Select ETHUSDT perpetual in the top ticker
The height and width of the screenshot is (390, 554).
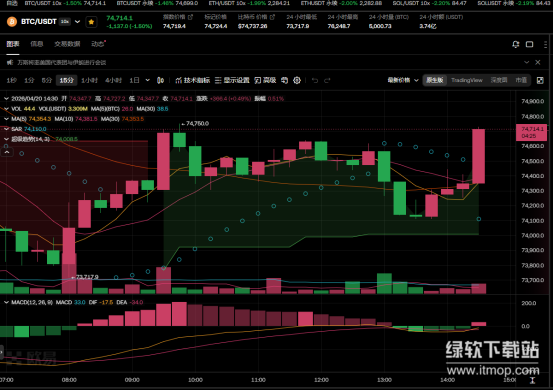(x=341, y=3)
